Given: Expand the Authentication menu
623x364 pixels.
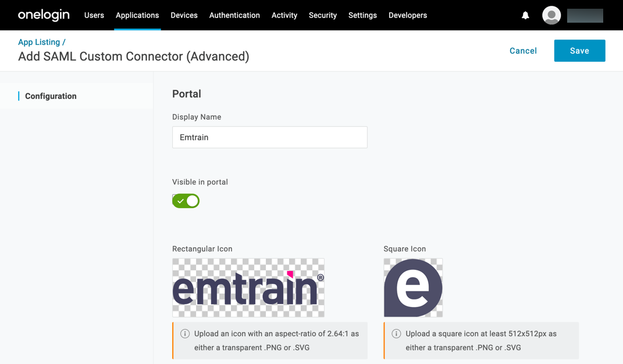Looking at the screenshot, I should (234, 16).
